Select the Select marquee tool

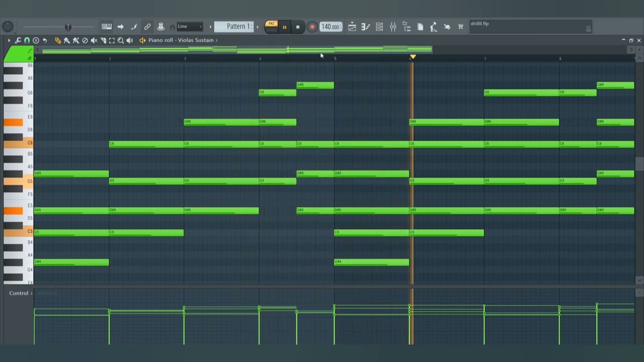[112, 40]
